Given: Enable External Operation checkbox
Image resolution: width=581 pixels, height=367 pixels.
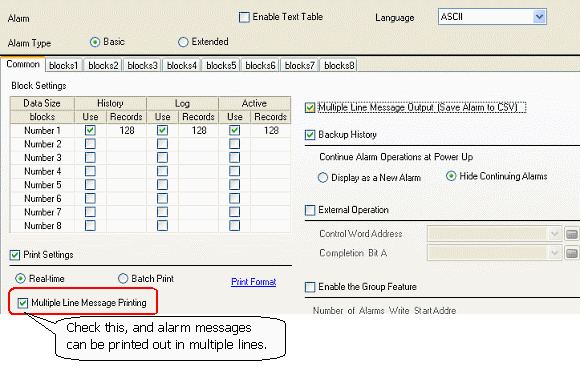Looking at the screenshot, I should [310, 210].
